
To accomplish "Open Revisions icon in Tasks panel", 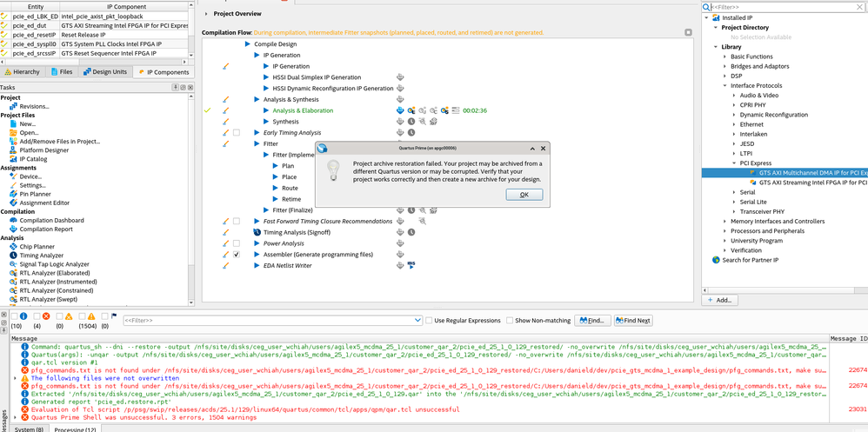I will tap(14, 106).
